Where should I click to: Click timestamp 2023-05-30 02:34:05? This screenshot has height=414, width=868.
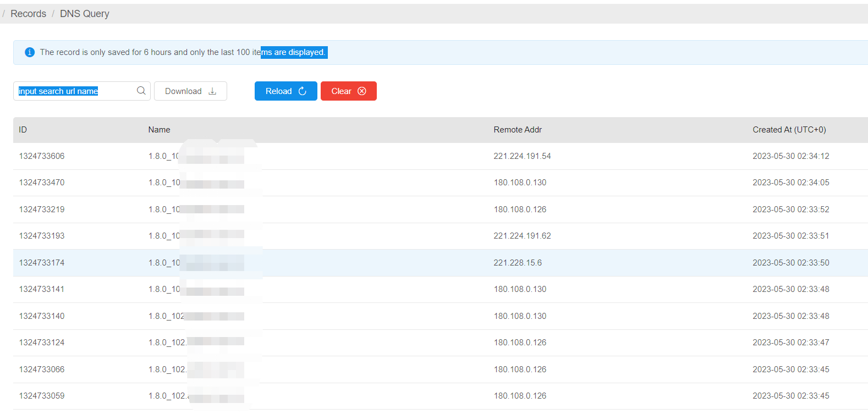tap(791, 183)
